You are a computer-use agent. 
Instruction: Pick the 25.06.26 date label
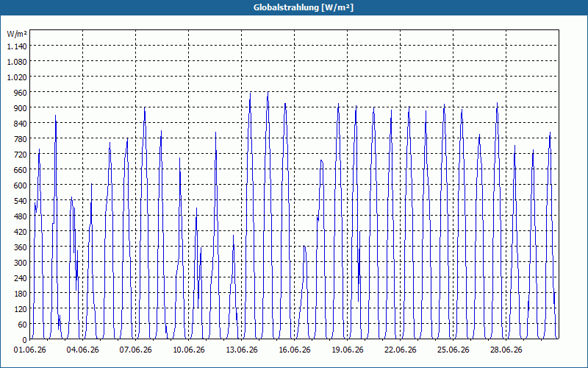pyautogui.click(x=453, y=350)
